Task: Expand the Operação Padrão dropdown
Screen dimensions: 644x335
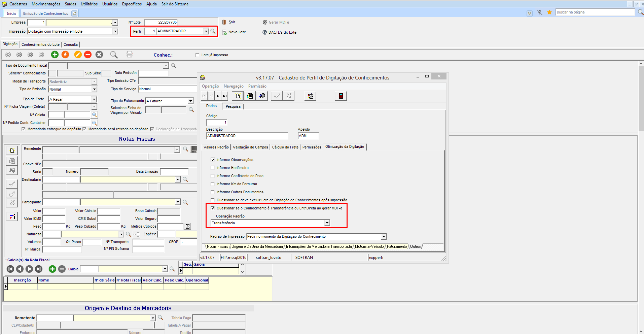Action: [327, 223]
